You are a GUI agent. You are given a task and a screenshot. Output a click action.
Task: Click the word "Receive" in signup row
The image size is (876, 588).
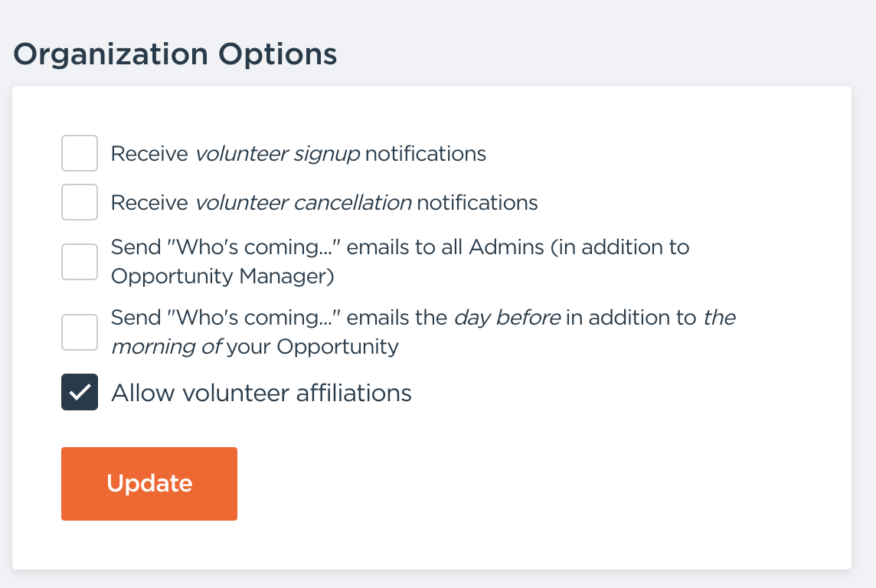pyautogui.click(x=149, y=154)
